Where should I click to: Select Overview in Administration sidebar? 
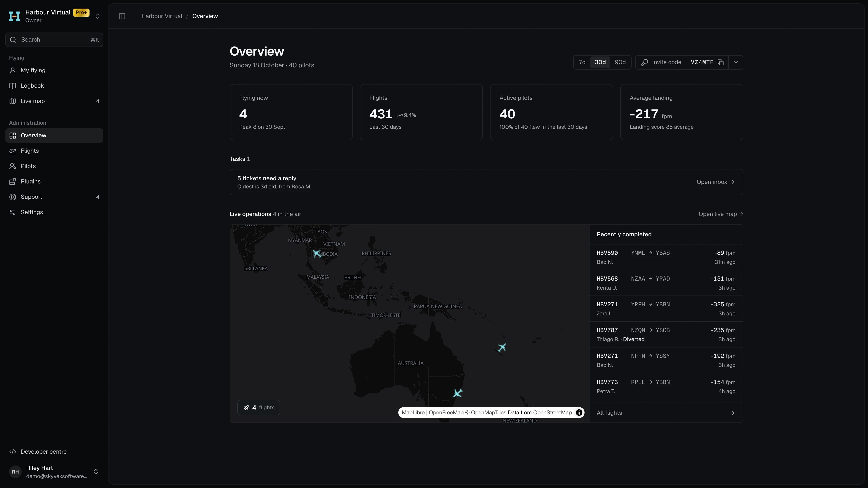54,135
